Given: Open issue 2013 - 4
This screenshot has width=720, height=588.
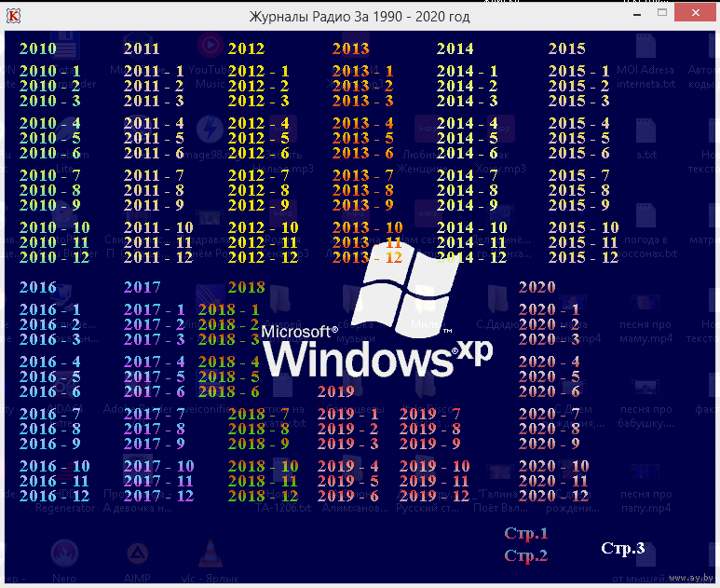Looking at the screenshot, I should (x=362, y=123).
